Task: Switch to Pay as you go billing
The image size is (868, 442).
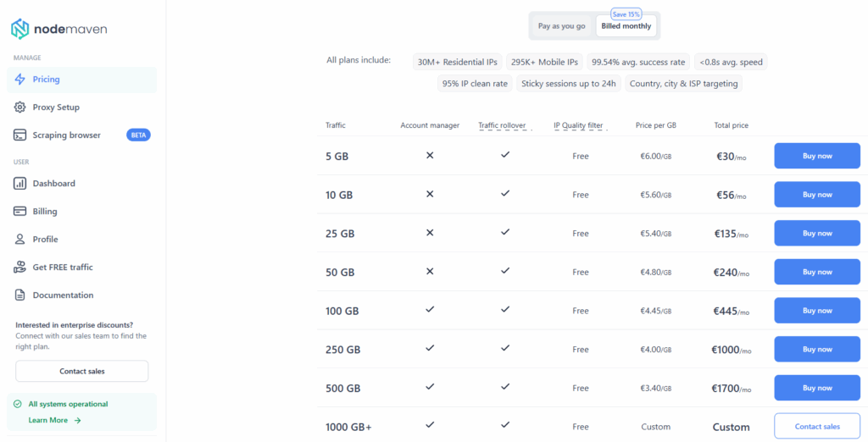Action: [561, 26]
